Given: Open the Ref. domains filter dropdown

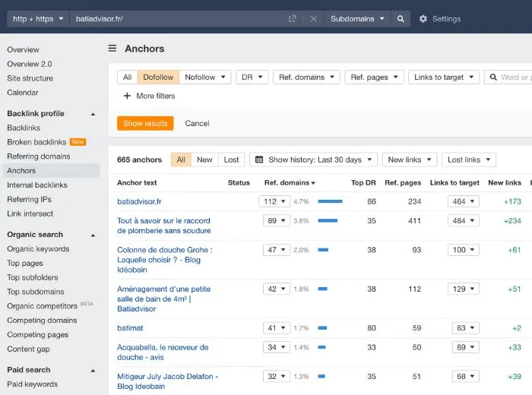Looking at the screenshot, I should (306, 77).
